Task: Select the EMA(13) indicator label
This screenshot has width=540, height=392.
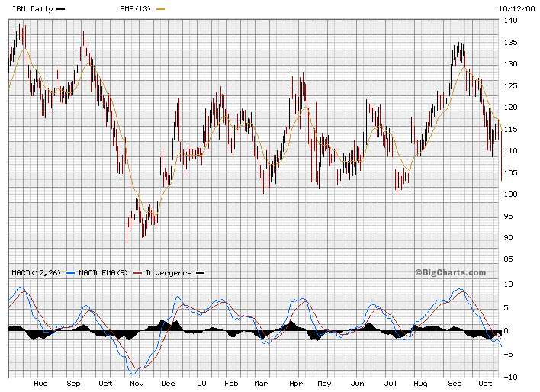Action: (x=136, y=8)
